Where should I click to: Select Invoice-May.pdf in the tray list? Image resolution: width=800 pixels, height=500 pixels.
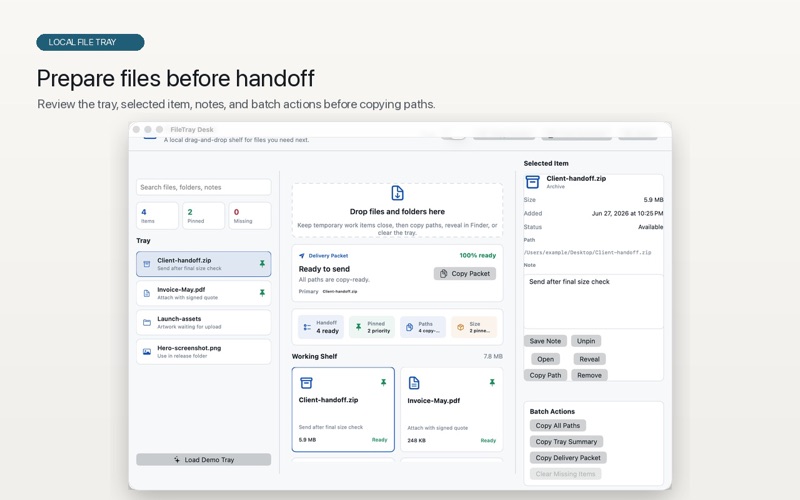click(x=204, y=293)
